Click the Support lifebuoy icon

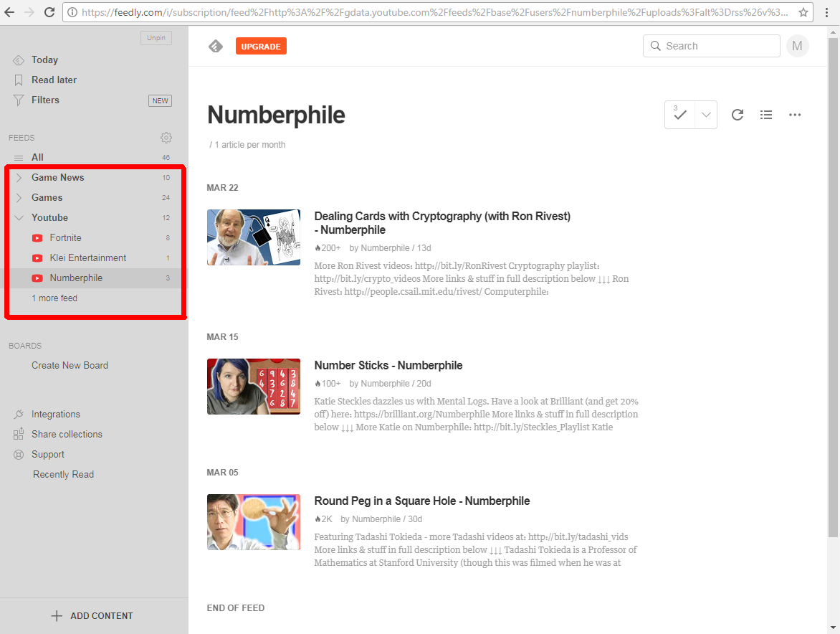click(19, 455)
